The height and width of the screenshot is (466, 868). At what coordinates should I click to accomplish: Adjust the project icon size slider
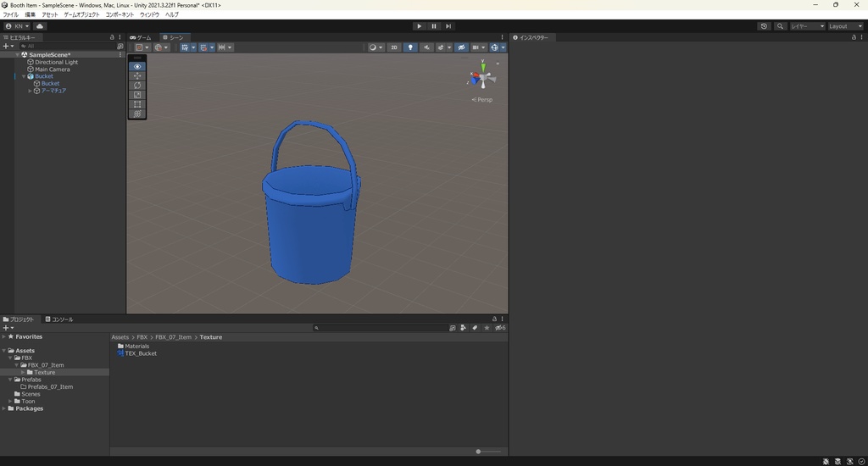click(479, 452)
